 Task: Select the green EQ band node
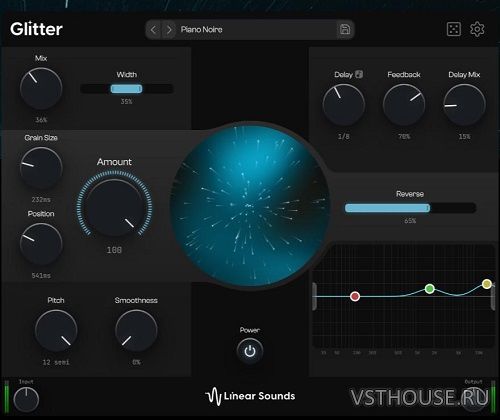430,289
